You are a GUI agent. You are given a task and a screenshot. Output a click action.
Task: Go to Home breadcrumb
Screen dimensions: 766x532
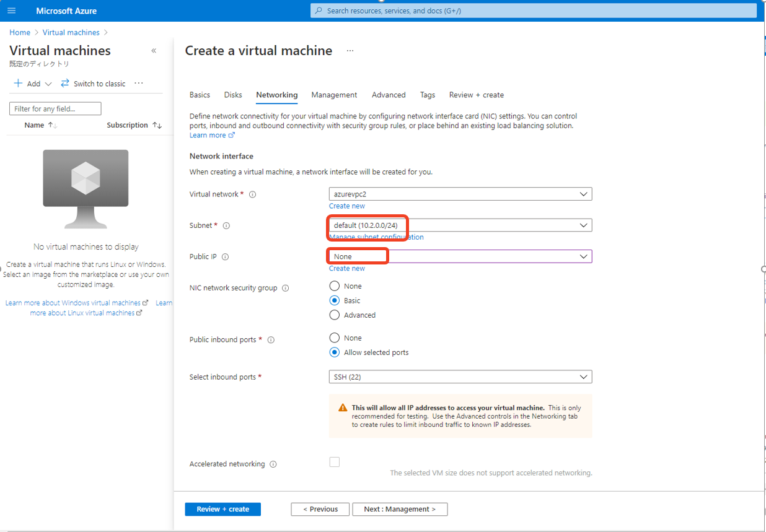pyautogui.click(x=20, y=32)
